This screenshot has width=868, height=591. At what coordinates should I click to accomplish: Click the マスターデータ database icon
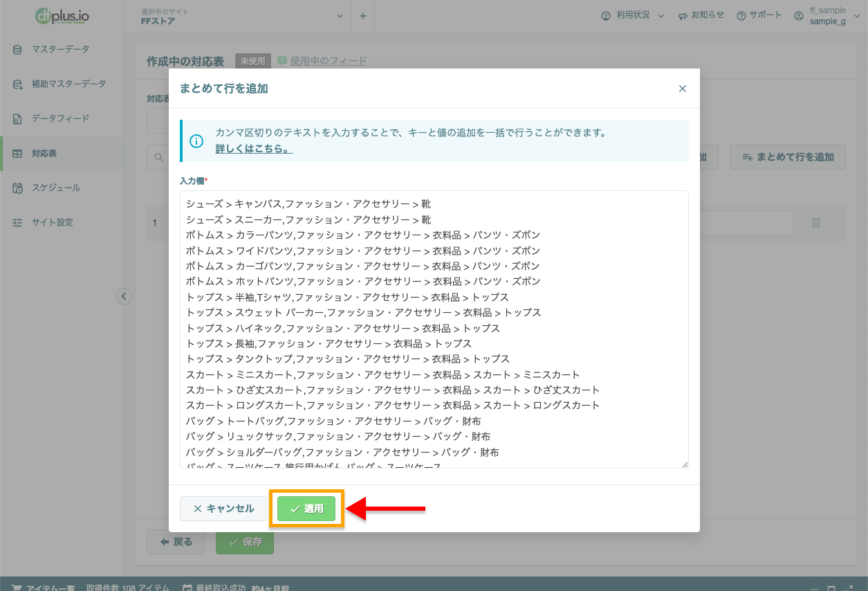tap(17, 49)
